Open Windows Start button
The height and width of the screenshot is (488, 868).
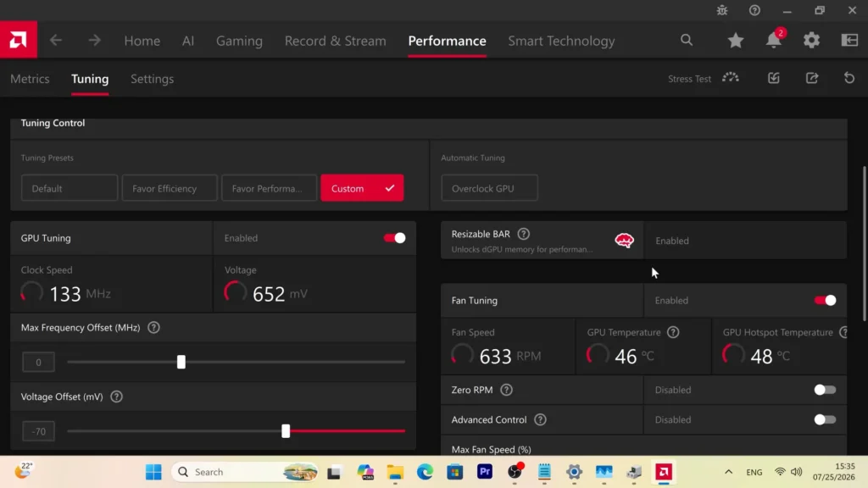pos(153,472)
